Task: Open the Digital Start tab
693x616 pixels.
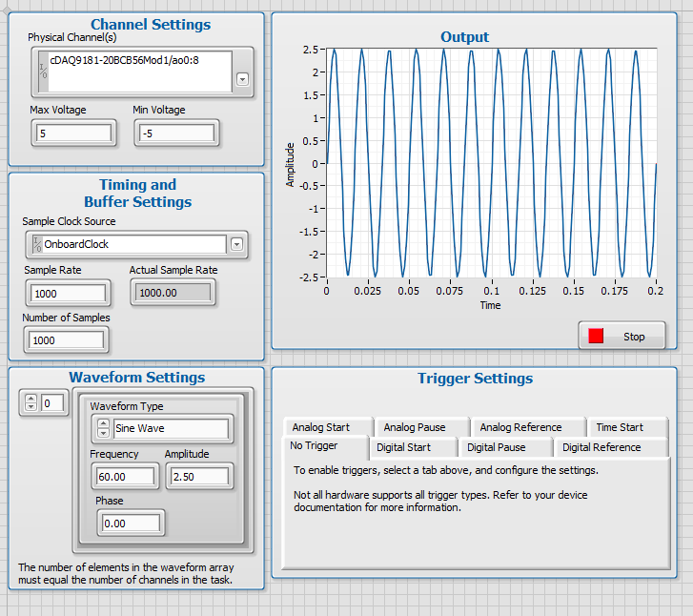Action: [404, 447]
